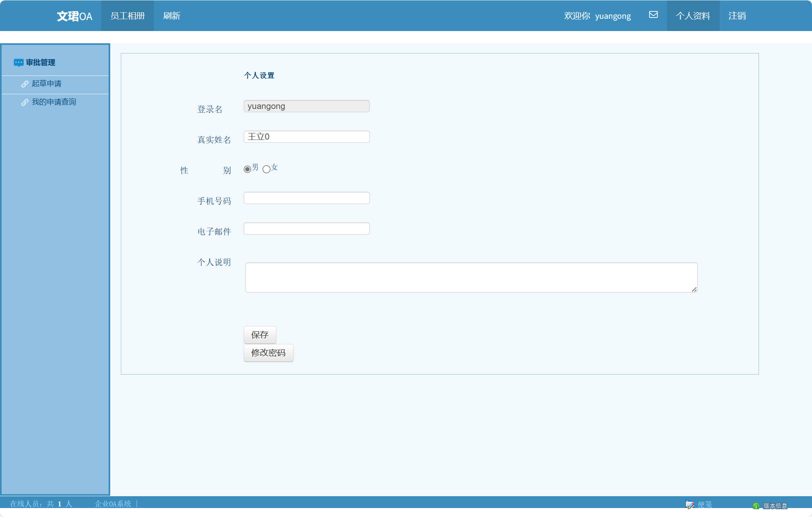The width and height of the screenshot is (812, 517).
Task: Click the 保存 button
Action: pyautogui.click(x=260, y=335)
